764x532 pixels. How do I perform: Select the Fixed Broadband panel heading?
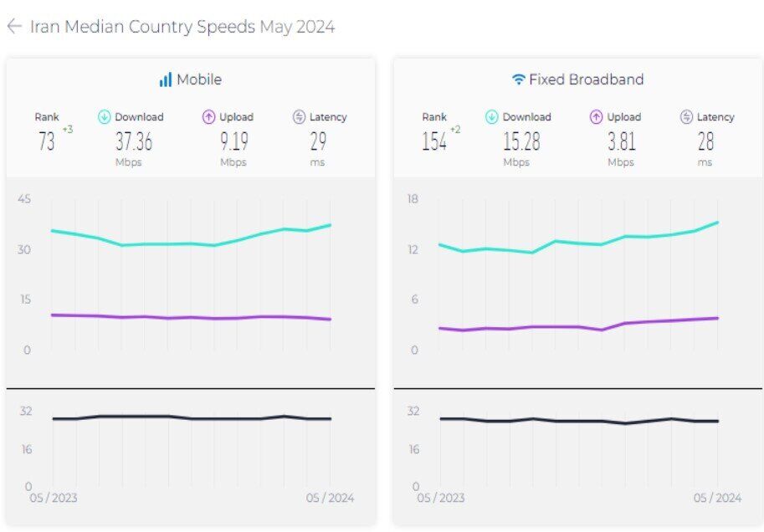[586, 80]
